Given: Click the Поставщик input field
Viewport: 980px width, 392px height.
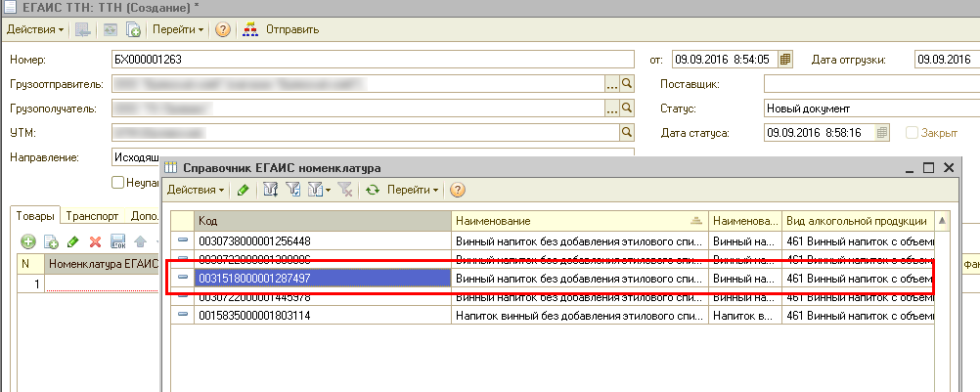Looking at the screenshot, I should pyautogui.click(x=871, y=84).
